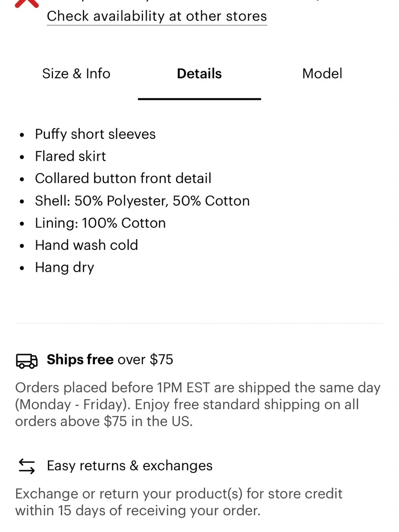The image size is (399, 532).
Task: Click Shell: 50% Polyester, 50% Cotton line
Action: [x=142, y=201]
